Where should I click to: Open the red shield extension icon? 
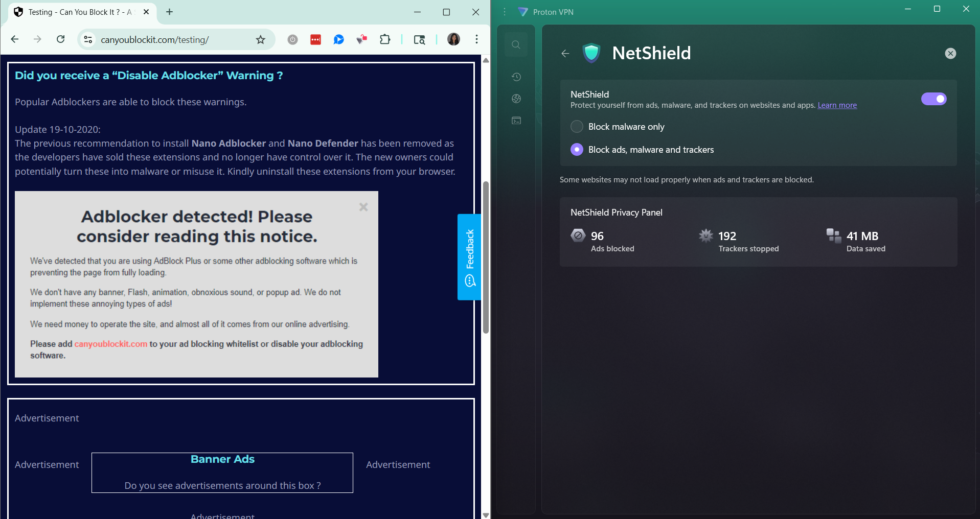pos(362,39)
